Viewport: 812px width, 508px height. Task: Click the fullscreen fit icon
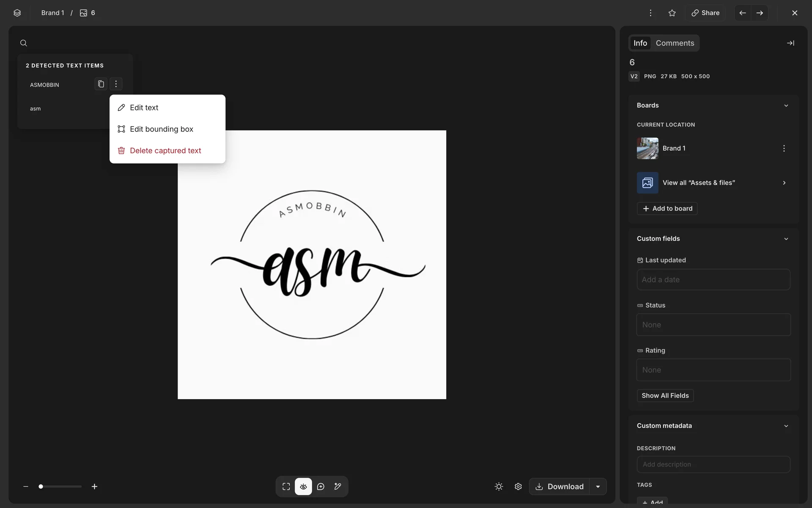click(x=286, y=486)
